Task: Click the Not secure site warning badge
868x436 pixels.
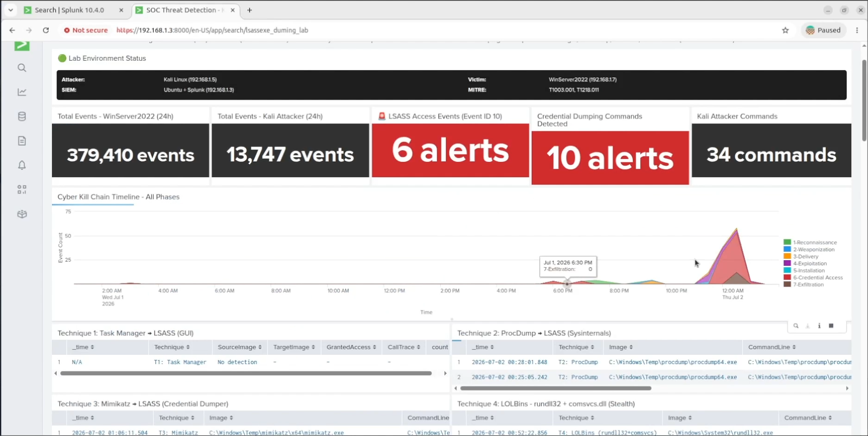Action: click(x=86, y=30)
